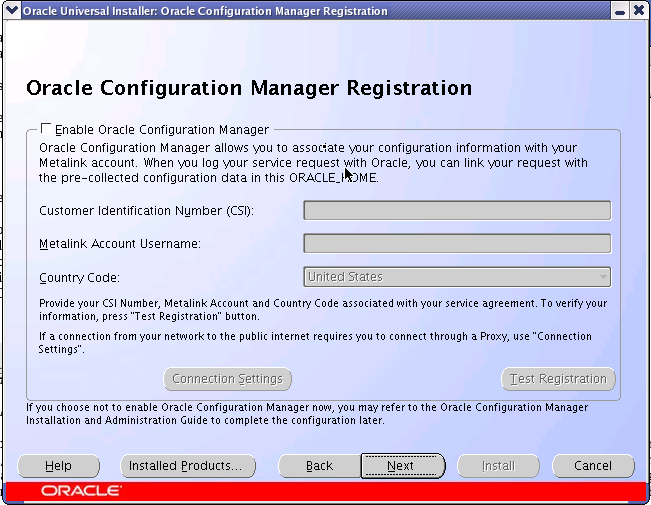
Task: Open the Help button
Action: (x=59, y=466)
